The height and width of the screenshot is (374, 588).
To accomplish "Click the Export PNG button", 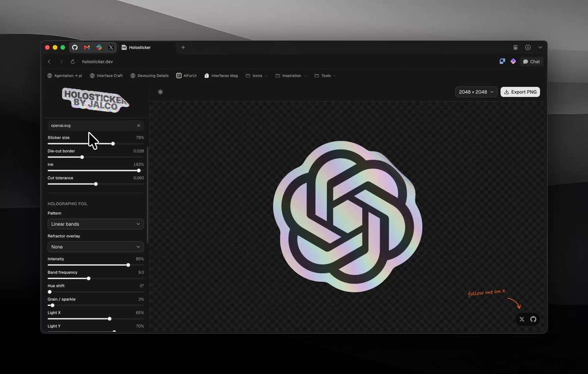I will point(520,92).
